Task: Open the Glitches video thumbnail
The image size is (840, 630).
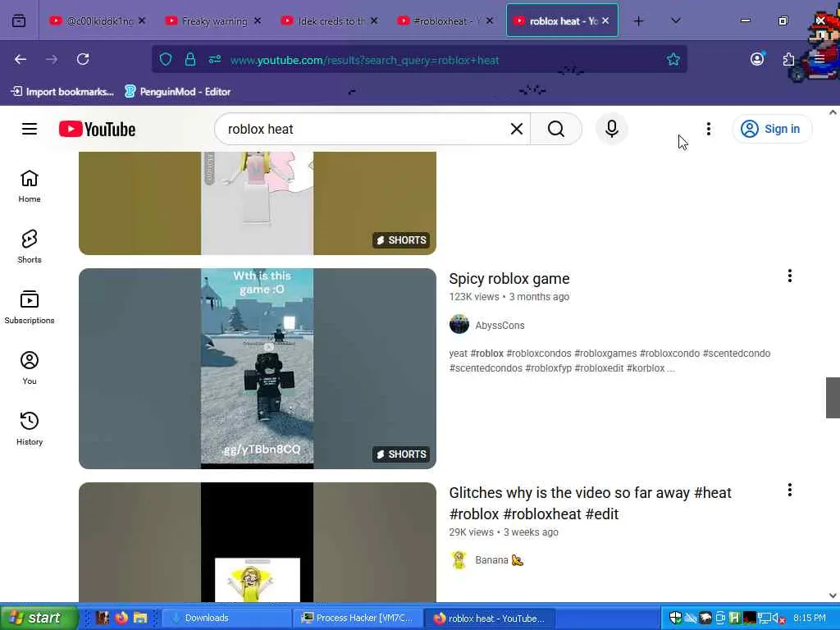Action: [258, 542]
